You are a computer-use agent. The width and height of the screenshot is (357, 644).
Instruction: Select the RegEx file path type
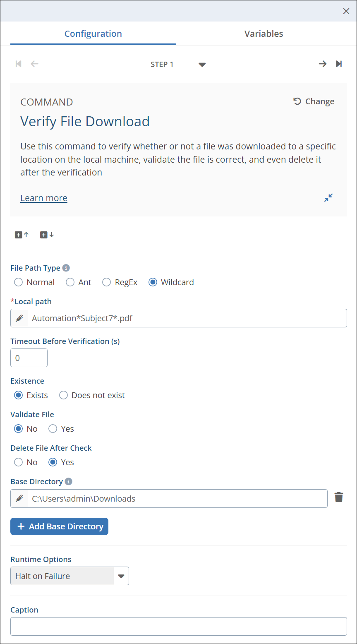(x=107, y=282)
